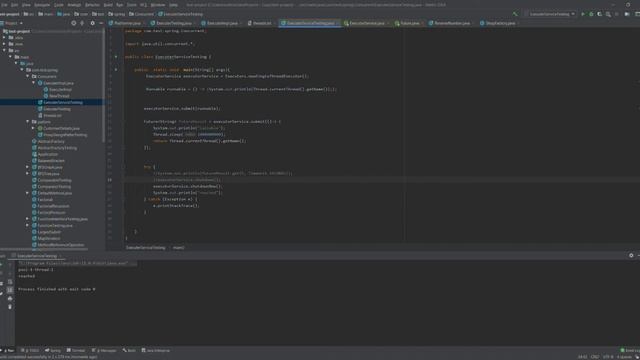Select Application class in project tree

click(x=48, y=154)
